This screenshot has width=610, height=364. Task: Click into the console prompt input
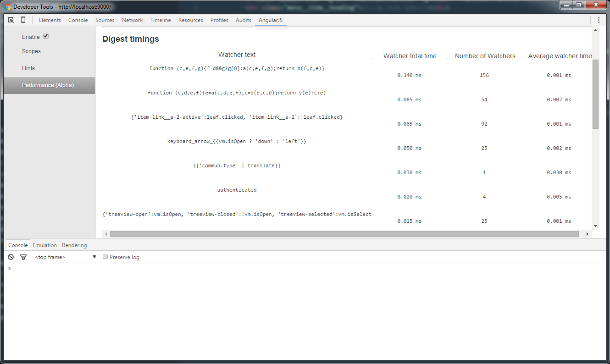point(307,269)
